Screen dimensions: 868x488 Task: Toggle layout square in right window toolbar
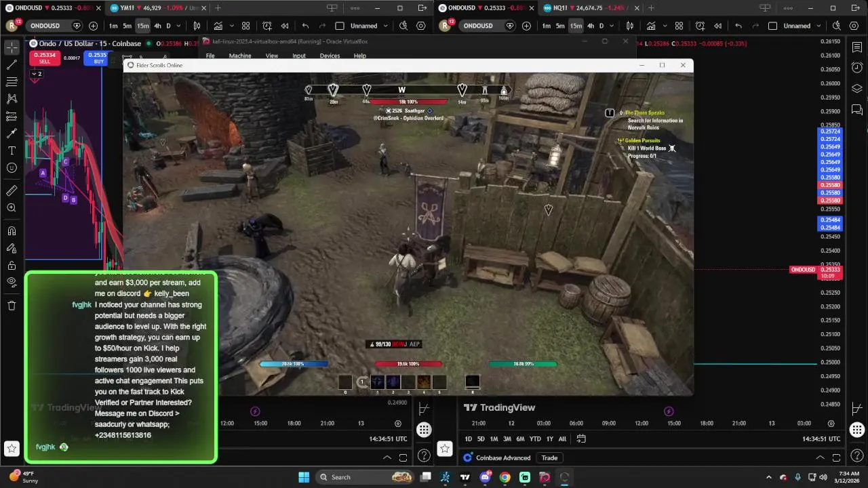click(x=772, y=26)
